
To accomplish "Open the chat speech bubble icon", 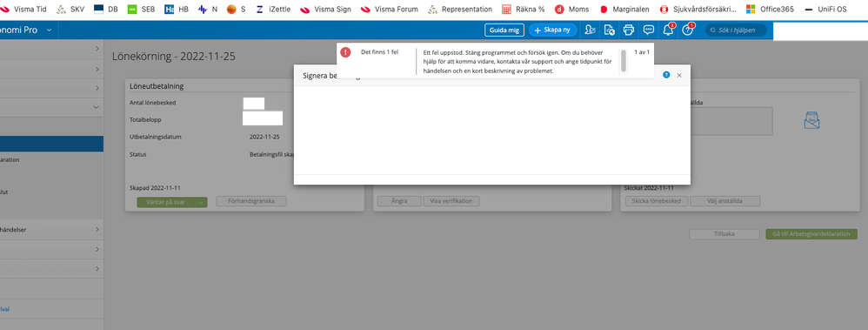I will pyautogui.click(x=648, y=30).
